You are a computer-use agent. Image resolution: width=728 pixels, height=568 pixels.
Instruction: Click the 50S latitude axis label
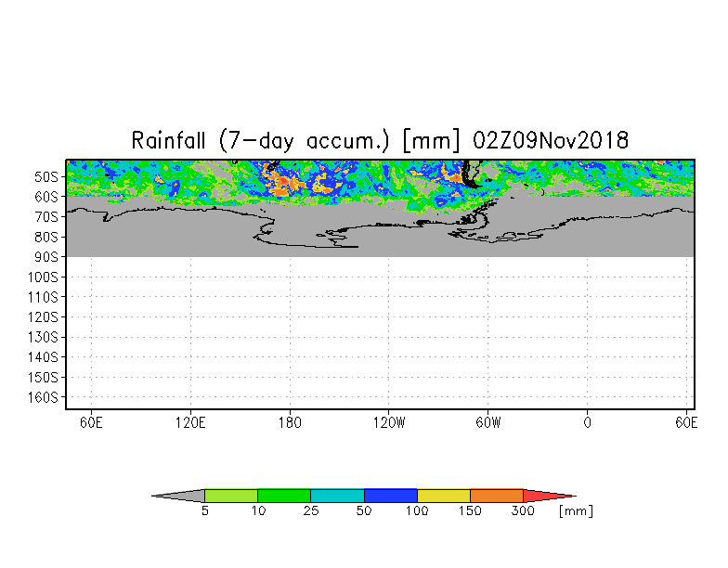[46, 176]
